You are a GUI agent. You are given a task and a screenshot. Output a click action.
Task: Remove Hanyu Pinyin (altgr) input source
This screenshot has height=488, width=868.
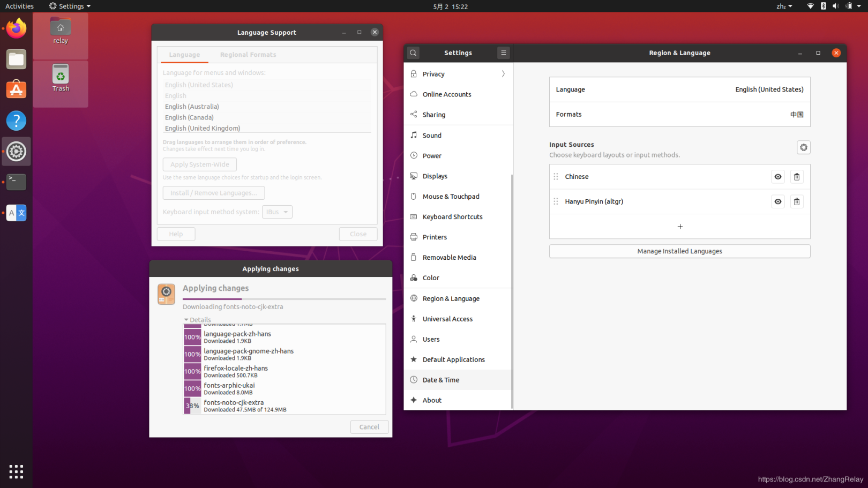click(796, 202)
